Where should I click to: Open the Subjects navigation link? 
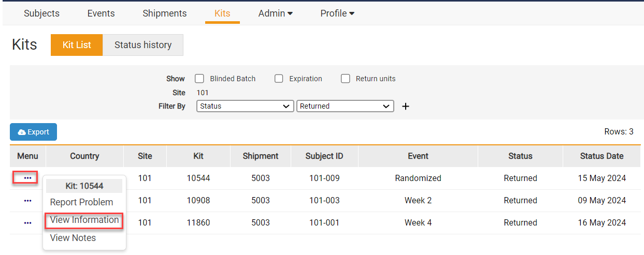41,13
